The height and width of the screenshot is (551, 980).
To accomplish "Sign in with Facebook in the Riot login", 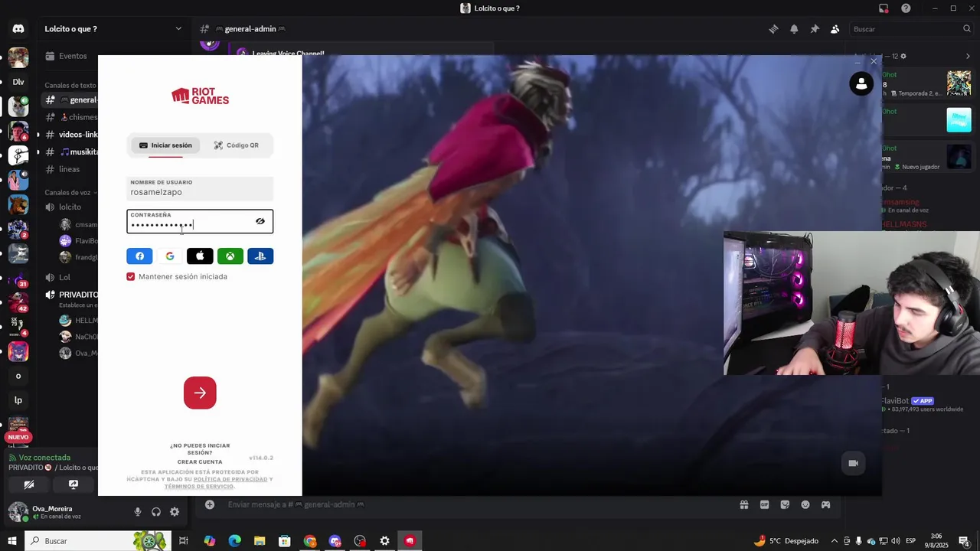I will click(139, 256).
